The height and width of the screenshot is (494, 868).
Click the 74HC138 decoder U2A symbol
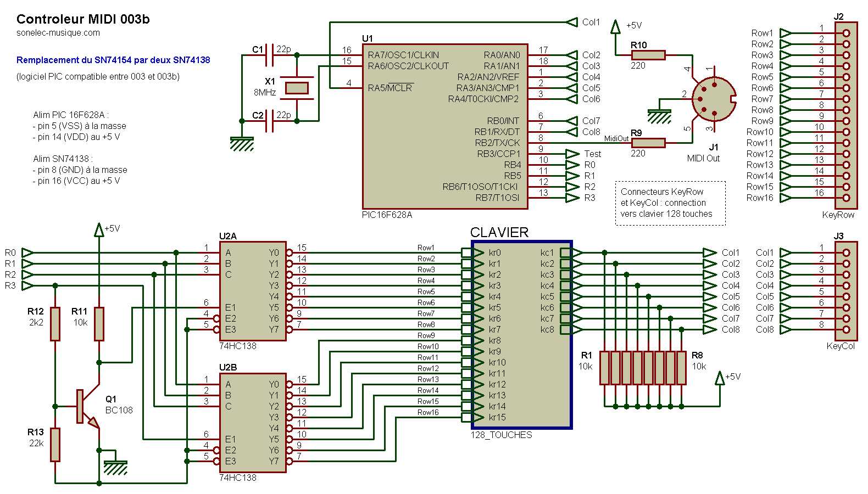click(x=253, y=291)
